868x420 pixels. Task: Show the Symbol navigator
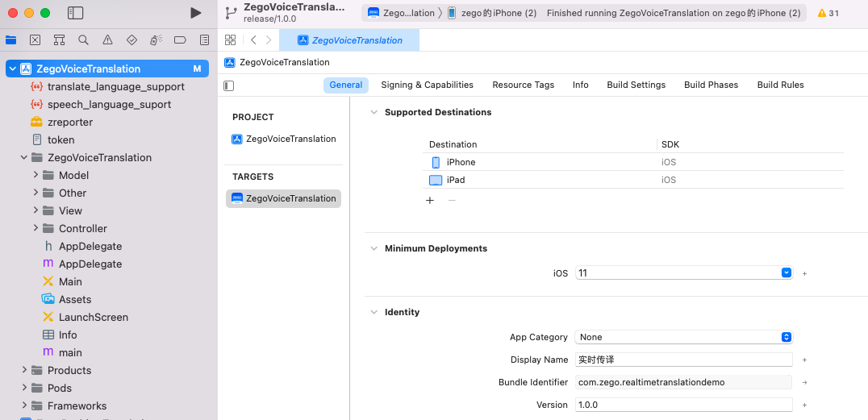pos(59,40)
